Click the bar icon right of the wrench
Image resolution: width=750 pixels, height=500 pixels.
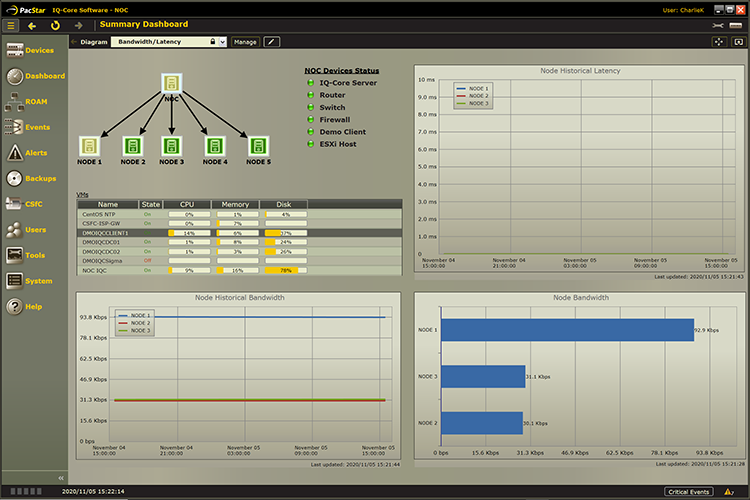pyautogui.click(x=736, y=25)
